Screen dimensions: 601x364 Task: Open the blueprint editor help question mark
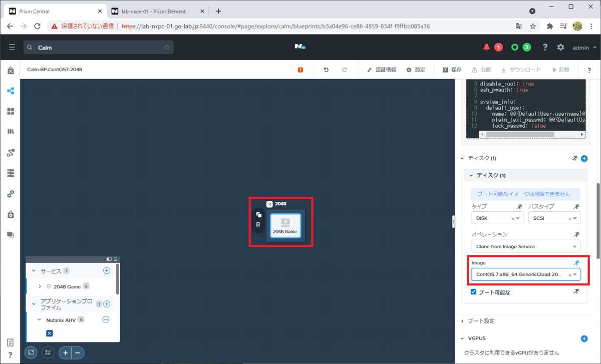(589, 70)
